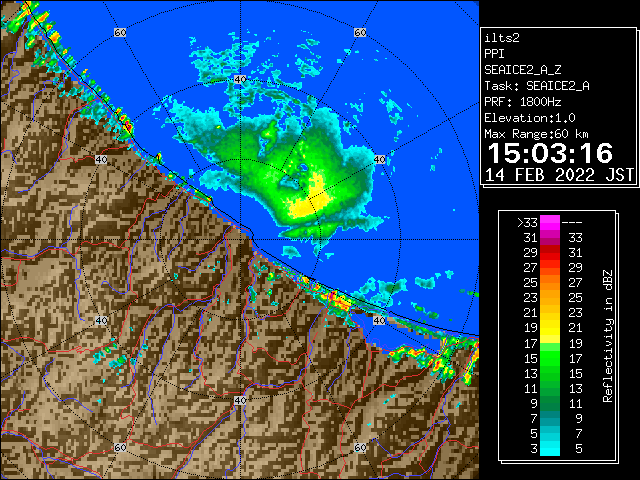Pick the red 29–31 dBZ legend color
Viewport: 640px width, 480px height.
(x=550, y=253)
